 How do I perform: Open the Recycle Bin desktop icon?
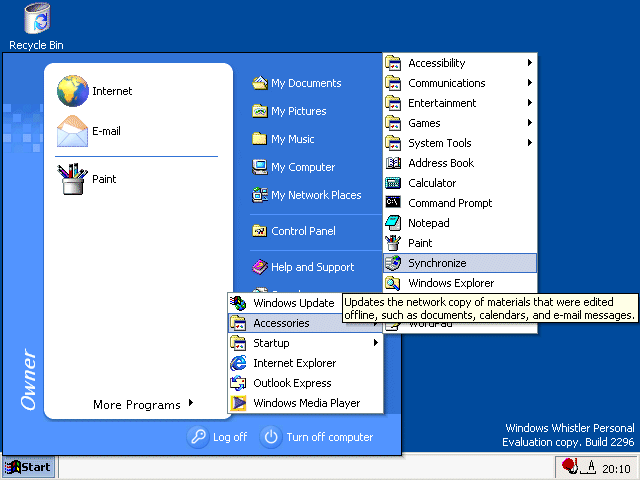click(37, 18)
